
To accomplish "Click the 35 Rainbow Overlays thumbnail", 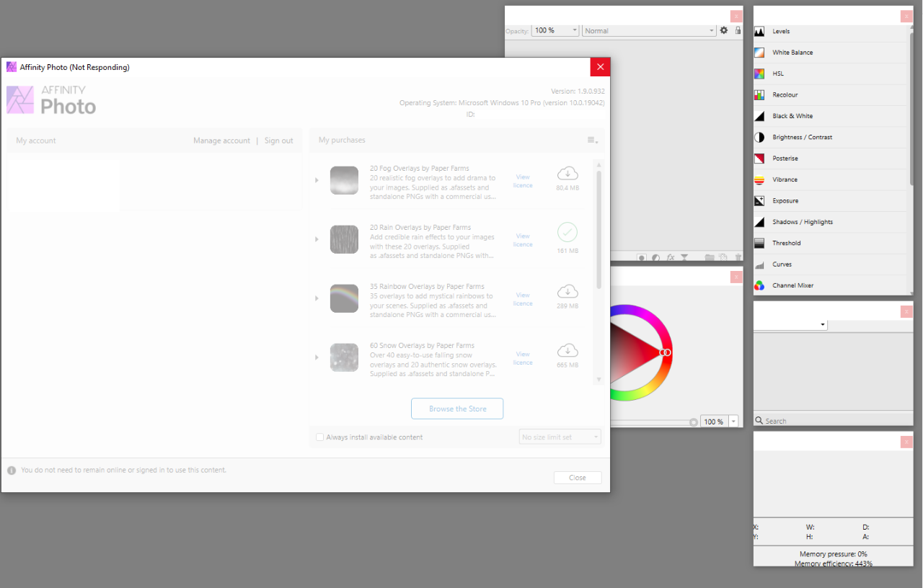I will pos(344,298).
